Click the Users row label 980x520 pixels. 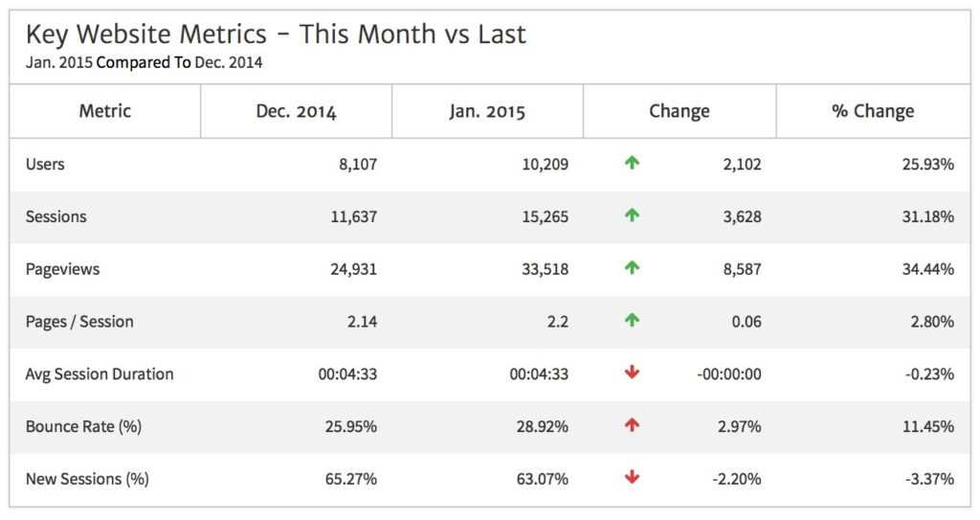point(45,164)
